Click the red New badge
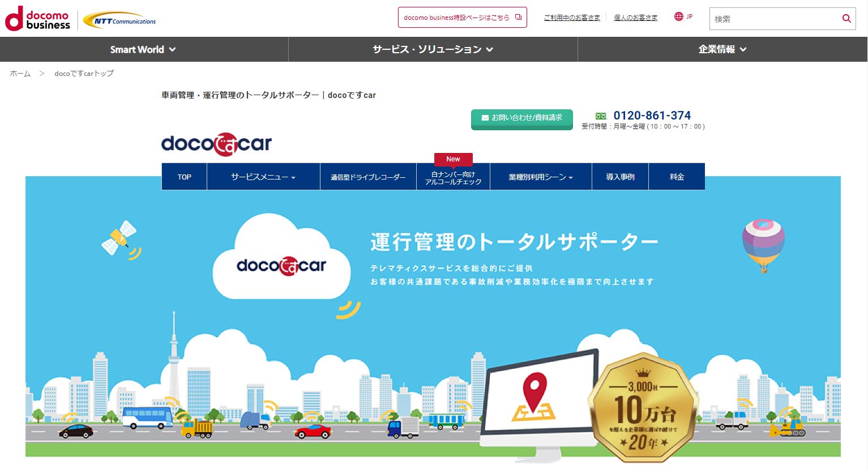 pos(453,159)
